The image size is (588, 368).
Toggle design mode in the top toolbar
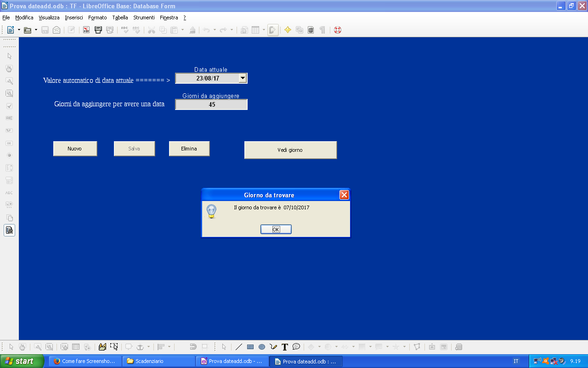[x=273, y=30]
